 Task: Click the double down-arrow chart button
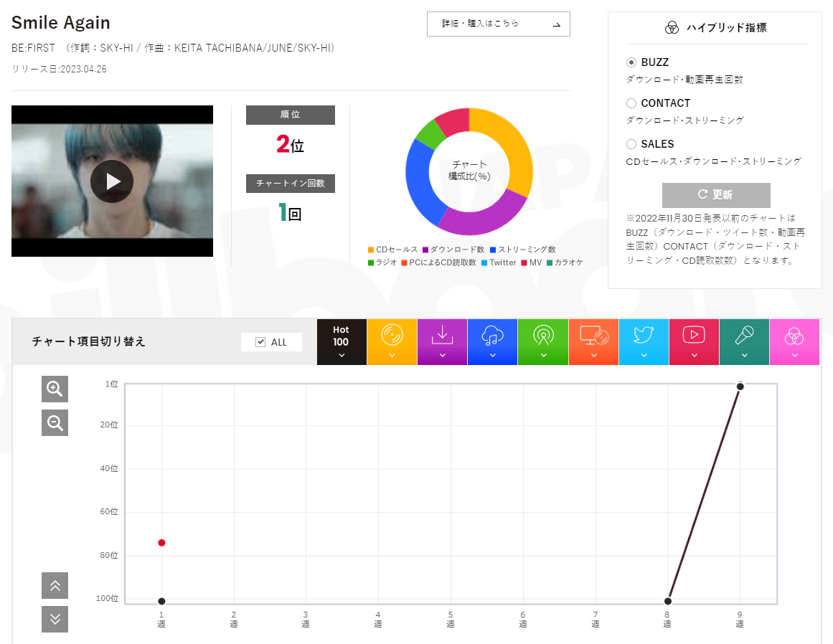click(55, 619)
